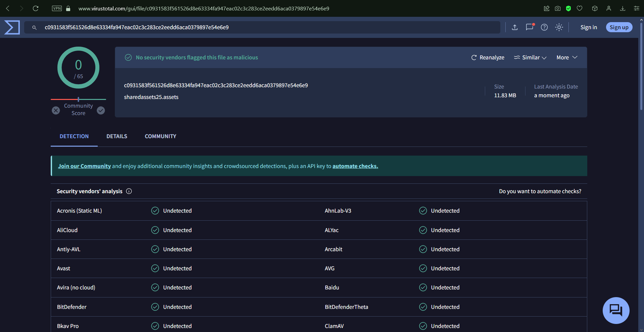This screenshot has height=332, width=644.
Task: Open the floating chat support bubble
Action: [x=615, y=310]
